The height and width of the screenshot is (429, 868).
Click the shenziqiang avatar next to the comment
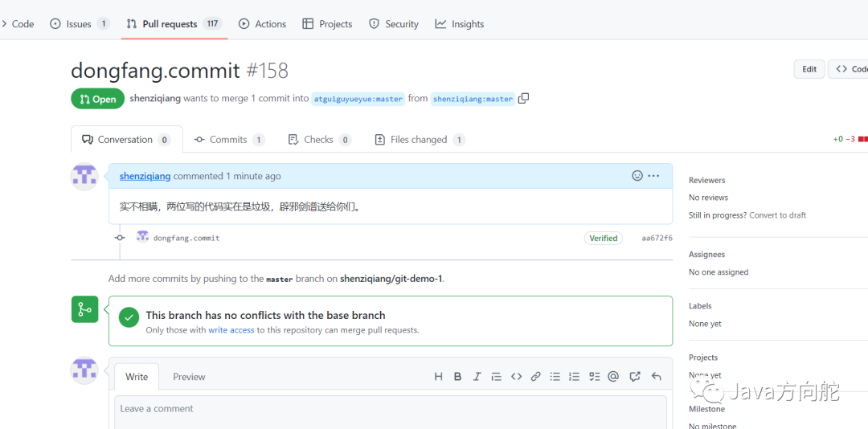[x=84, y=177]
